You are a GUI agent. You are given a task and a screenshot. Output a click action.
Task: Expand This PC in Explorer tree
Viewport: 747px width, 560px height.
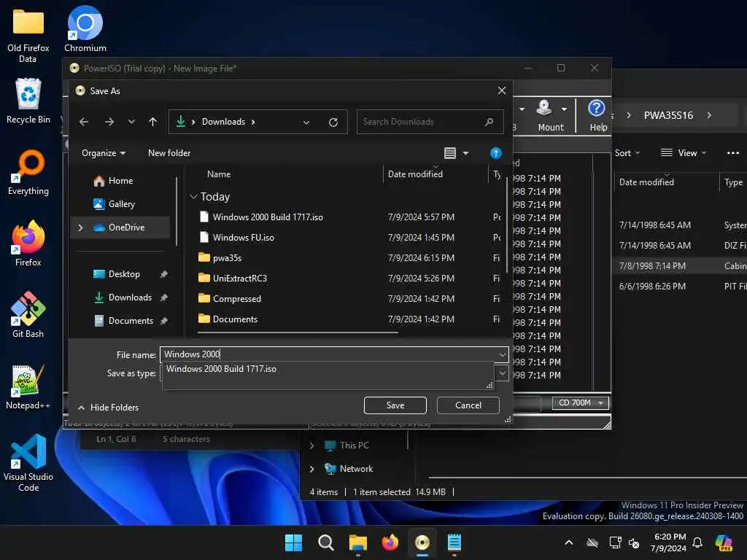[311, 446]
